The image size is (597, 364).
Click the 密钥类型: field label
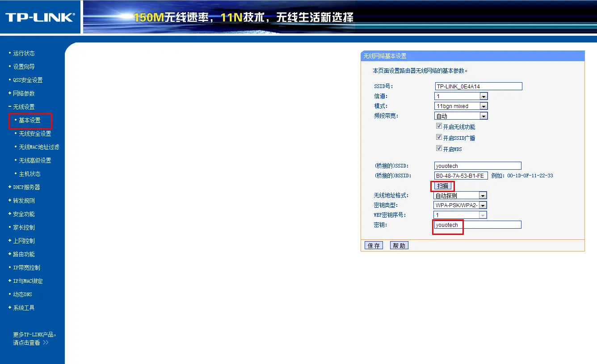(386, 205)
